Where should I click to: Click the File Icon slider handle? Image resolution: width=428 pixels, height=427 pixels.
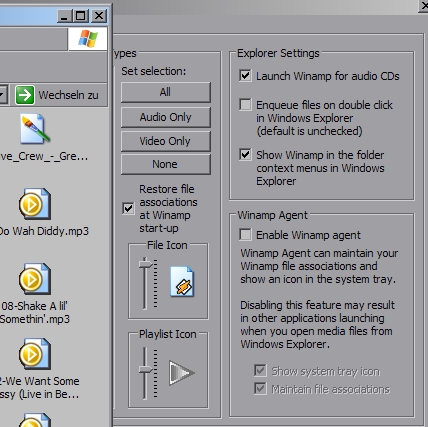[145, 264]
